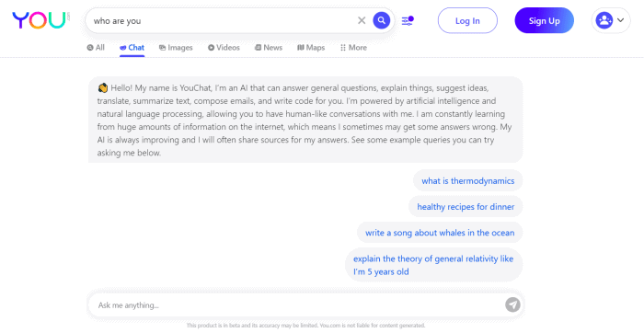Clear the search query with the X icon

(362, 20)
